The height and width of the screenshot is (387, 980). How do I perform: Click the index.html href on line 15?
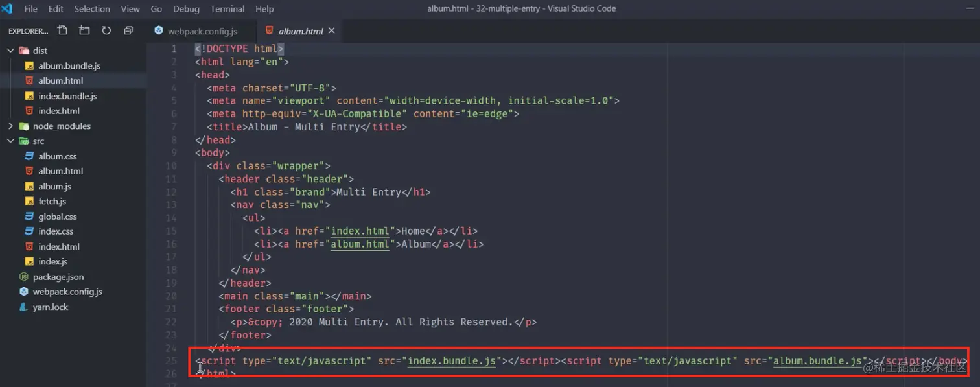pos(360,231)
